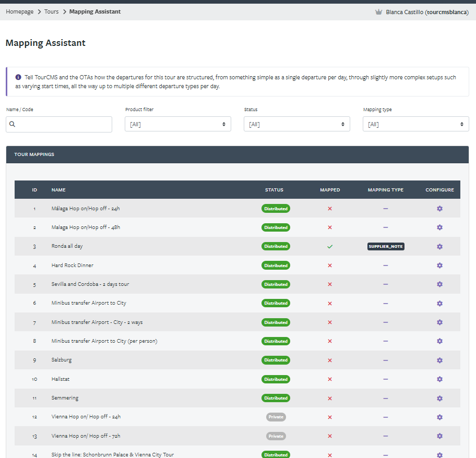Screen dimensions: 476x458
Task: Open configure gear for Salzburg tour
Action: pos(439,360)
